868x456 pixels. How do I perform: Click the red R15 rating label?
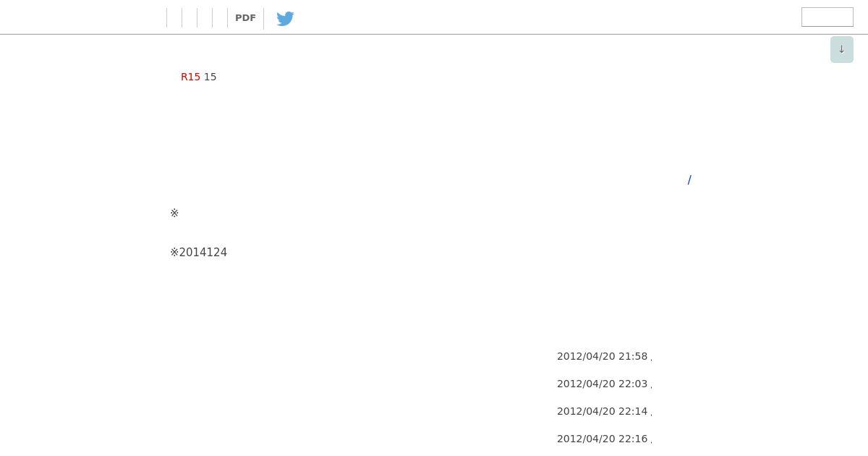click(190, 77)
